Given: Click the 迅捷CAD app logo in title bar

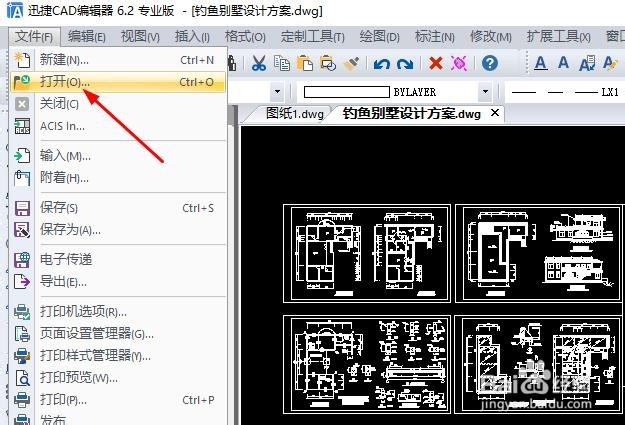Looking at the screenshot, I should coord(15,10).
